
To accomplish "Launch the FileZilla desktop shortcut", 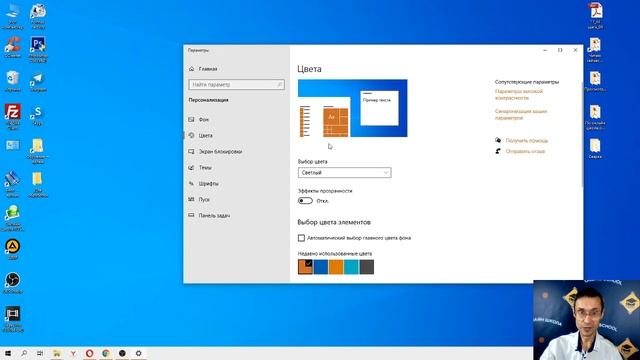I will coord(13,116).
